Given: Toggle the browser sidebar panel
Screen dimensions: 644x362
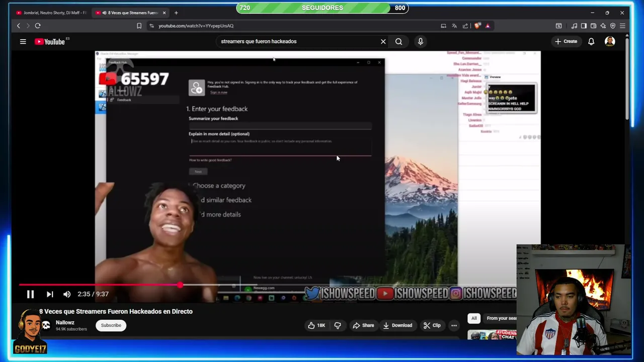Looking at the screenshot, I should pyautogui.click(x=584, y=26).
